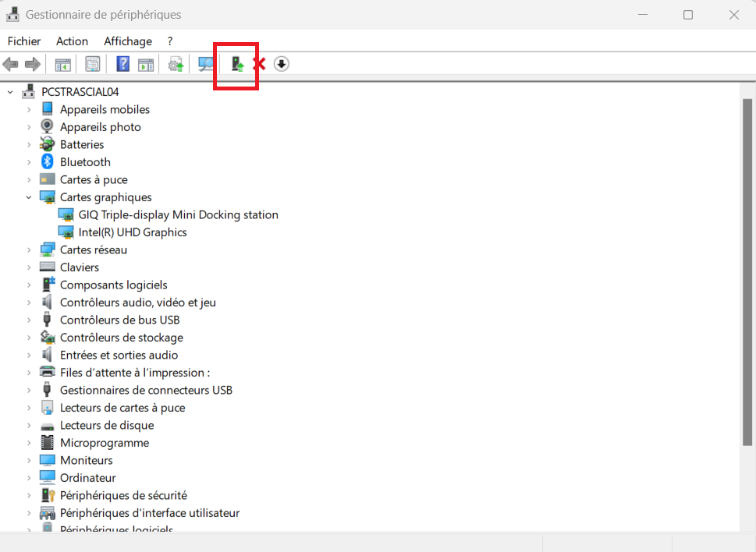Screen dimensions: 756x552
Task: Click the scan for hardware changes icon
Action: pyautogui.click(x=206, y=64)
